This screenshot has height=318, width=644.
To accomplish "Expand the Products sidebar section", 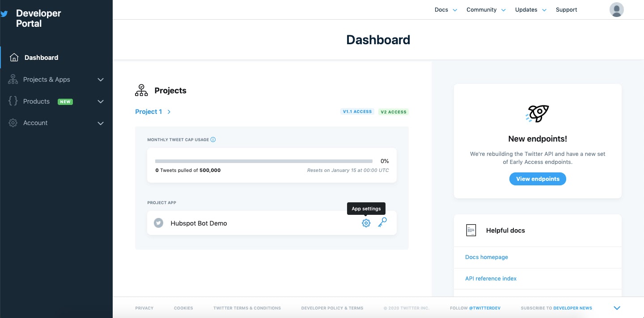I will pos(100,101).
